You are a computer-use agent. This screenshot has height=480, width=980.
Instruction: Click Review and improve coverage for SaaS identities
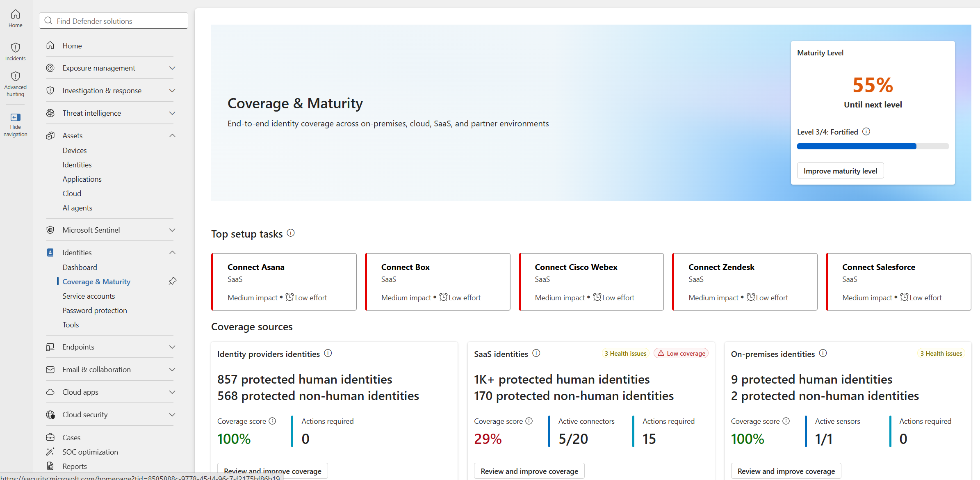click(x=529, y=471)
